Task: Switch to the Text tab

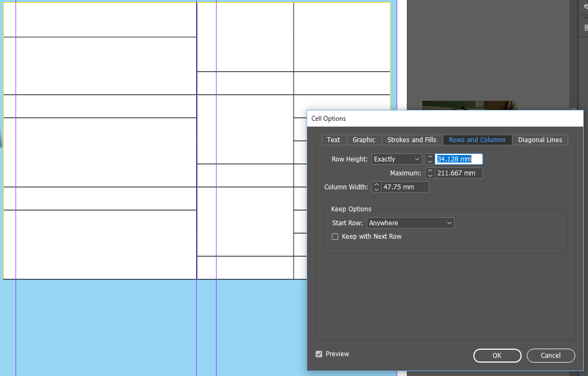Action: 333,139
